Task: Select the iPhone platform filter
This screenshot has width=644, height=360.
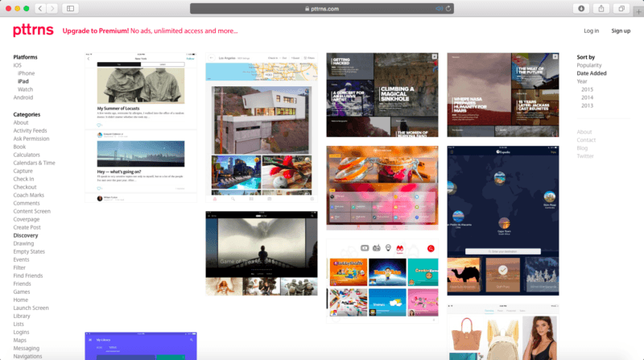Action: (x=27, y=73)
